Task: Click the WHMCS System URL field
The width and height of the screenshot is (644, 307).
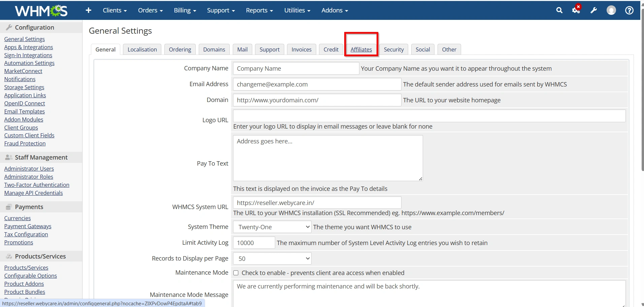Action: pos(317,203)
